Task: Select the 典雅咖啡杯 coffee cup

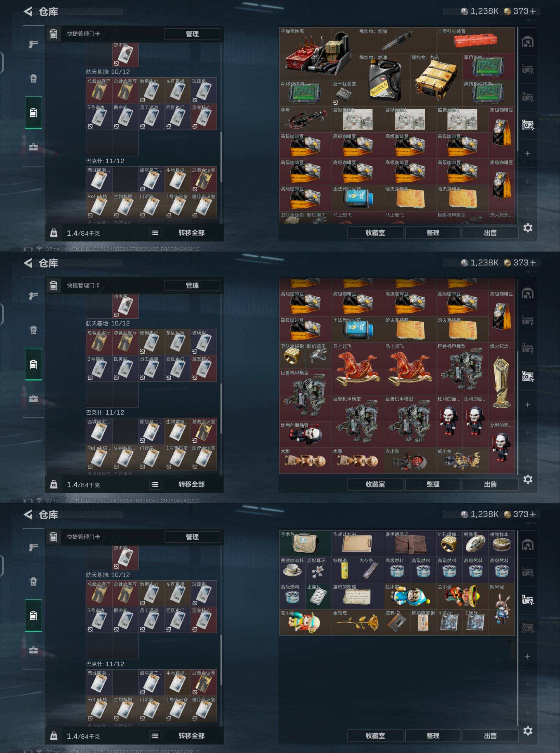Action: [292, 570]
